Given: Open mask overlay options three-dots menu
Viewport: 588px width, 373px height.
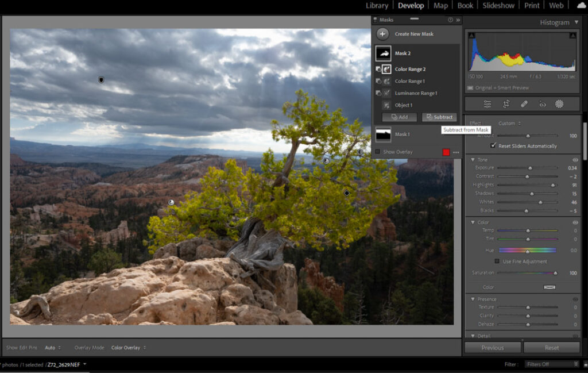Looking at the screenshot, I should [456, 152].
